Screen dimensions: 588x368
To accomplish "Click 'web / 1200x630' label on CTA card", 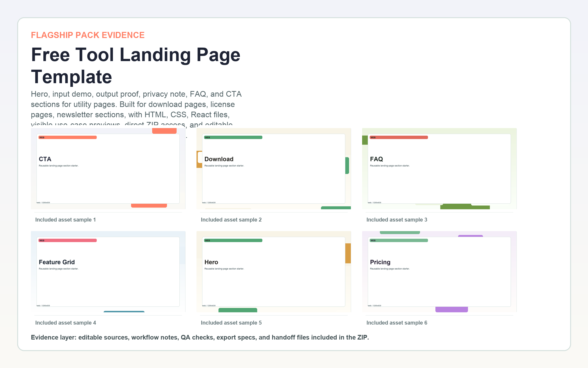I will (43, 203).
